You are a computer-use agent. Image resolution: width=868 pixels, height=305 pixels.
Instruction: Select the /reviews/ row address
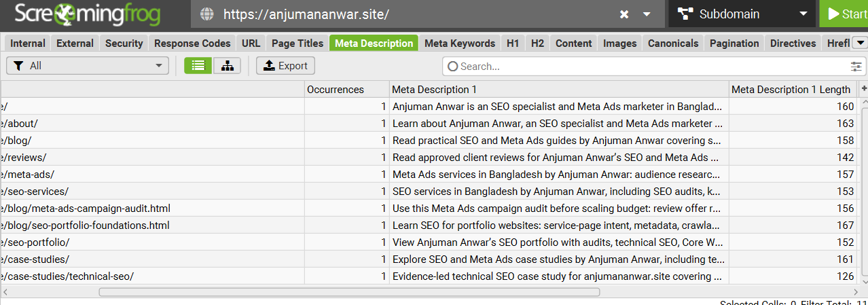pyautogui.click(x=152, y=158)
